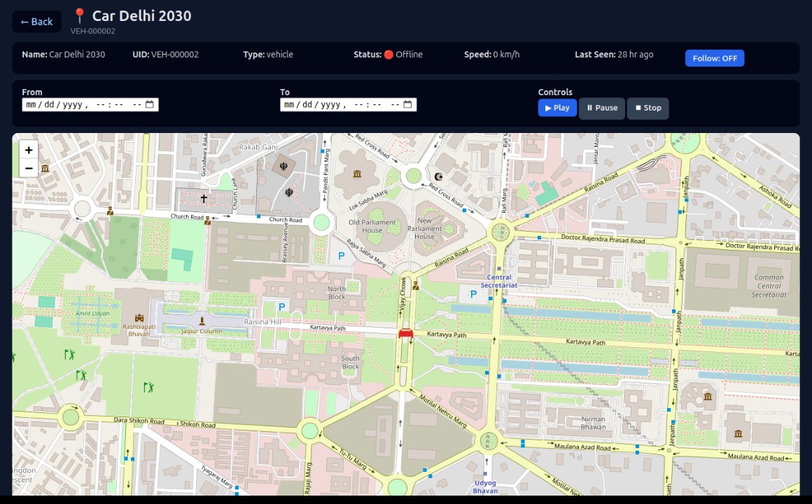Click the Speed 0 km/h value
812x504 pixels.
click(491, 55)
